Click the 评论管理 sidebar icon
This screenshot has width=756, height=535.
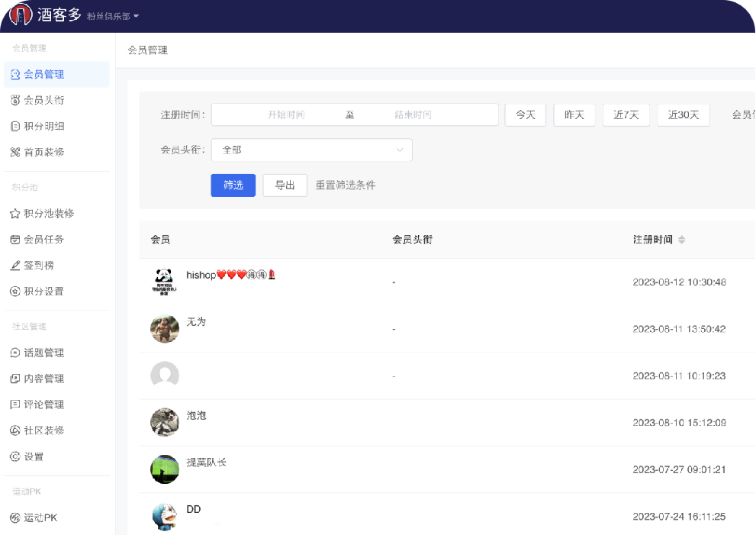15,404
